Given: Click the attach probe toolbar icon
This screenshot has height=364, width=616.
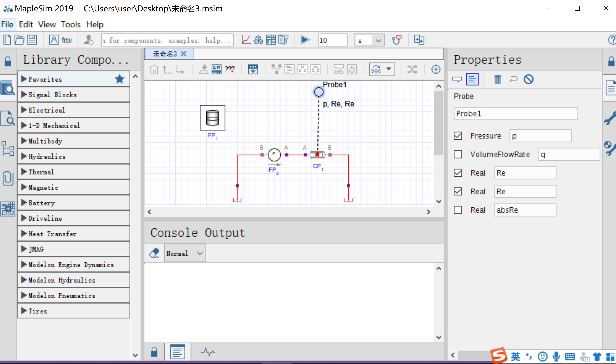Looking at the screenshot, I should pyautogui.click(x=204, y=69).
